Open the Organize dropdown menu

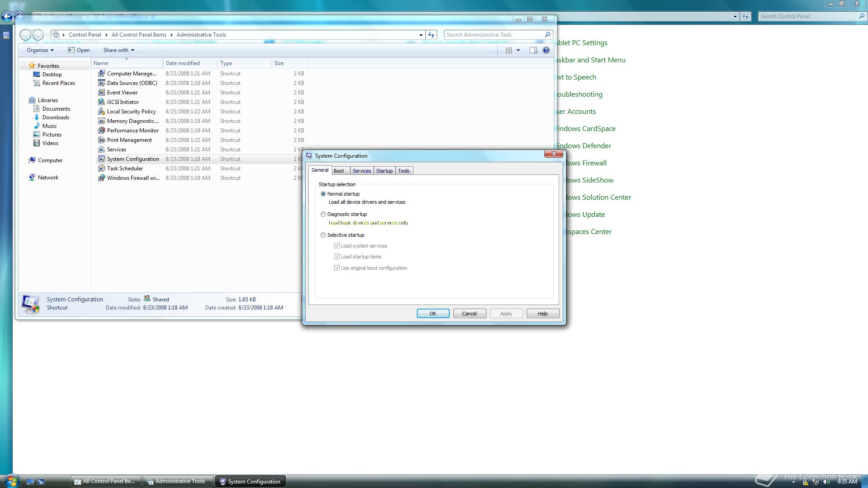[x=40, y=50]
